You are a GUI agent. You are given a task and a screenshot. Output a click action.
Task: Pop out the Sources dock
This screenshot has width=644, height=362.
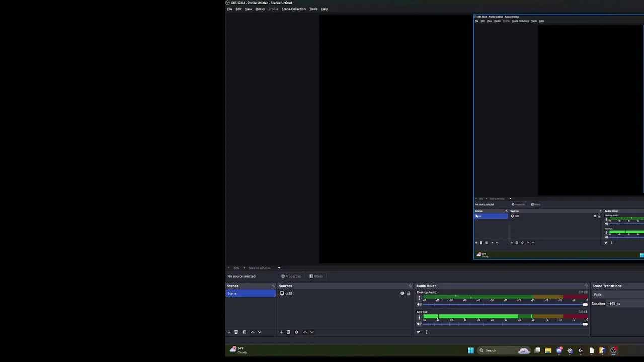click(410, 286)
